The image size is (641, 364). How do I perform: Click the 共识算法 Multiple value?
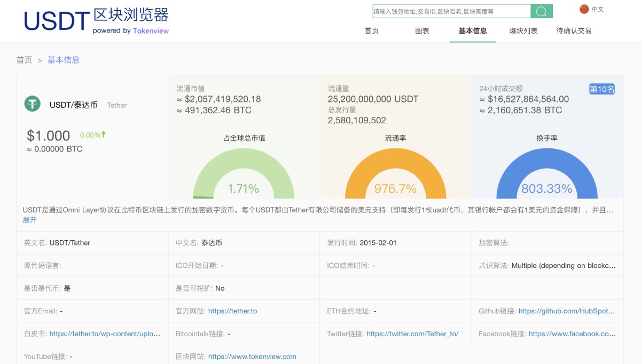pos(564,265)
